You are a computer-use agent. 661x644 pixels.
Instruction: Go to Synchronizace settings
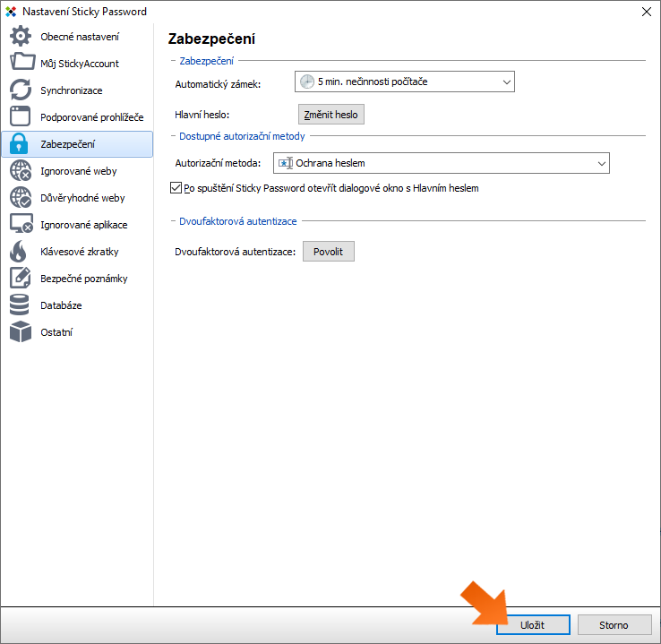77,90
